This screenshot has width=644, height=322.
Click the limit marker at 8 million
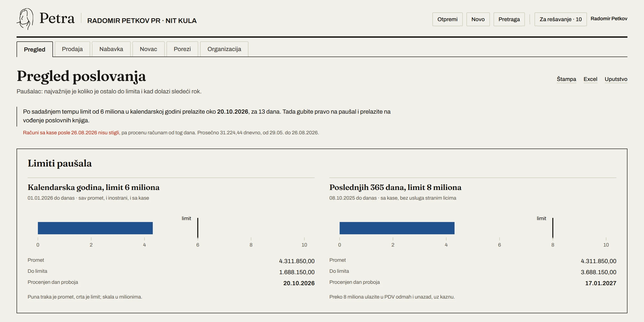(x=553, y=228)
